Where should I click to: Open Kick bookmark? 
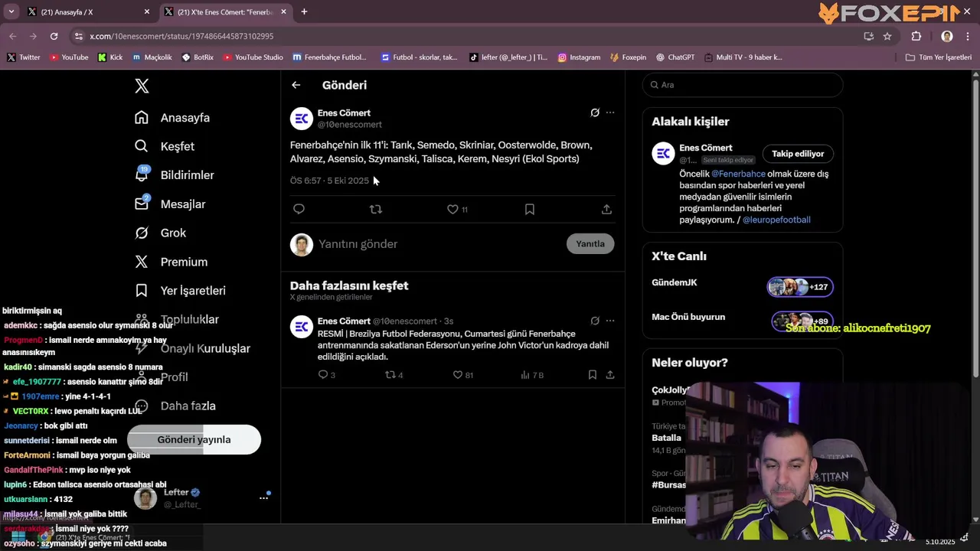pos(109,57)
